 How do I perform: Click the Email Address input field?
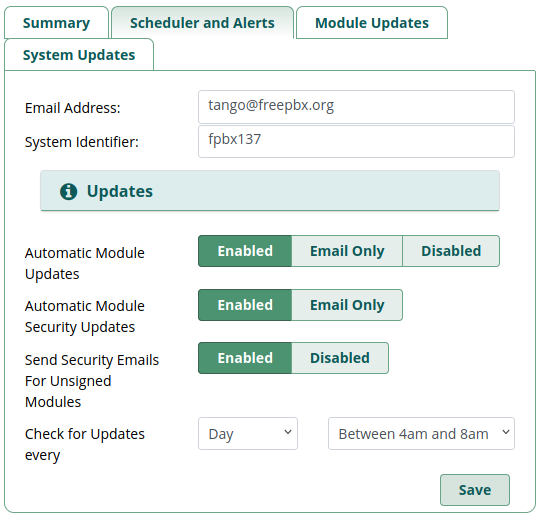(356, 107)
